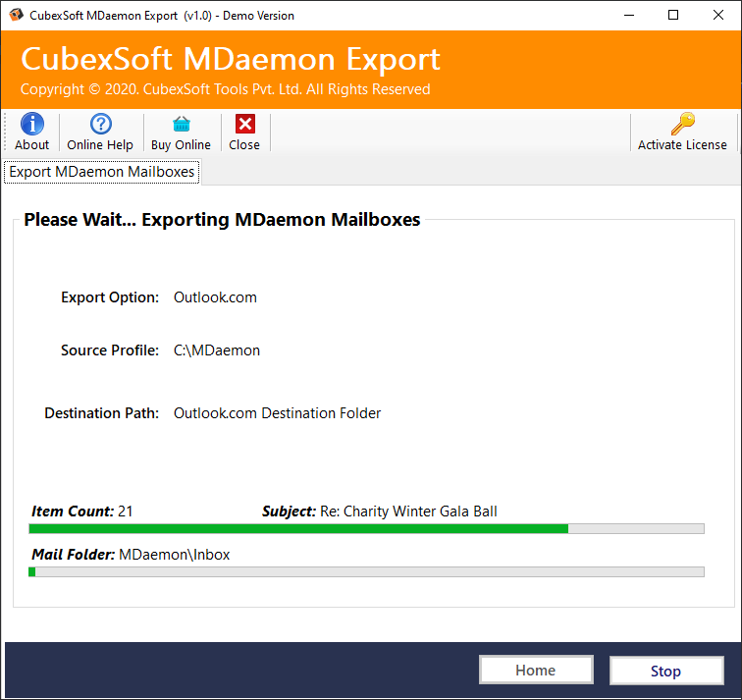
Task: Click the CubexSoft MDaemon Export banner title
Action: [x=231, y=60]
